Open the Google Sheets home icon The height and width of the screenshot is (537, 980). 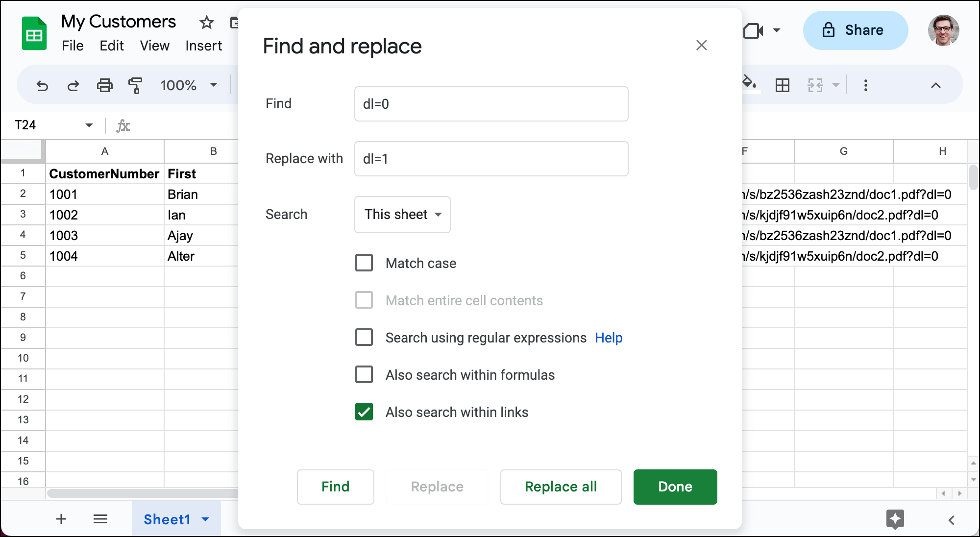point(34,33)
